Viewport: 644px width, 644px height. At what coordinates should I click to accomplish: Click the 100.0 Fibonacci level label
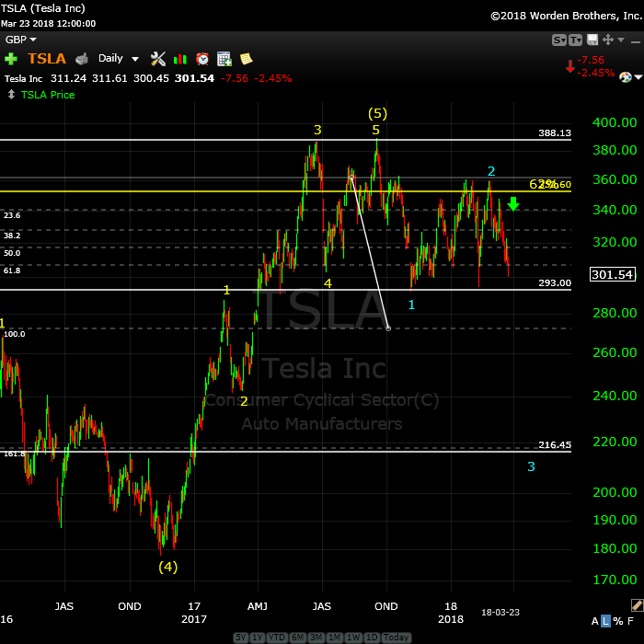tap(15, 334)
